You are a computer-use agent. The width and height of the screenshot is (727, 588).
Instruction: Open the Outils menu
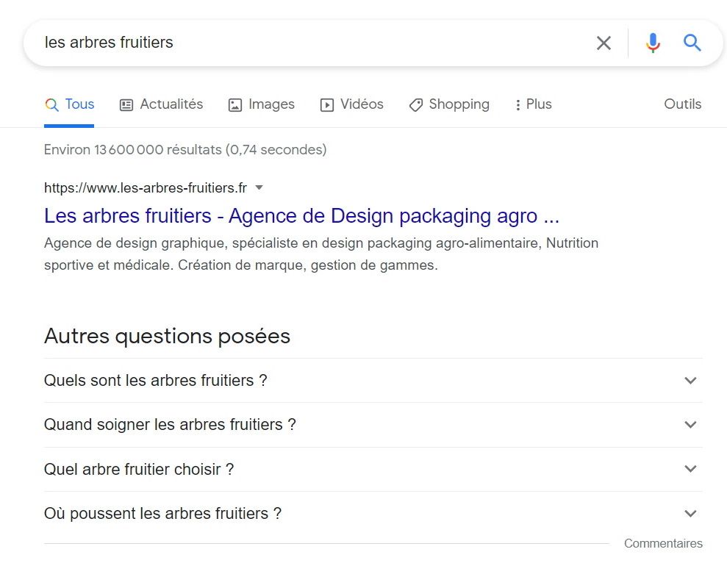click(x=682, y=104)
